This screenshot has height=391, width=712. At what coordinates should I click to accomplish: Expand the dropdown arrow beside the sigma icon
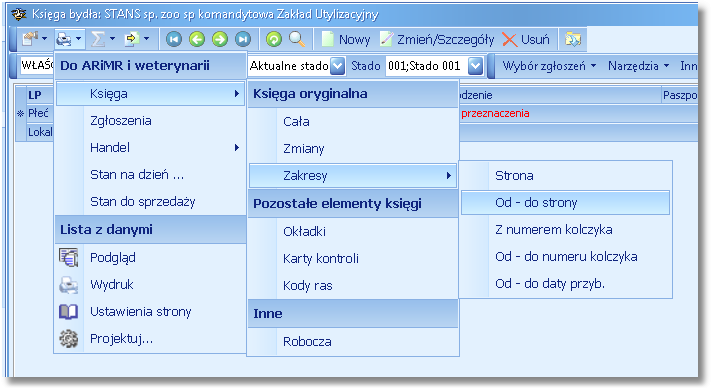coord(112,39)
